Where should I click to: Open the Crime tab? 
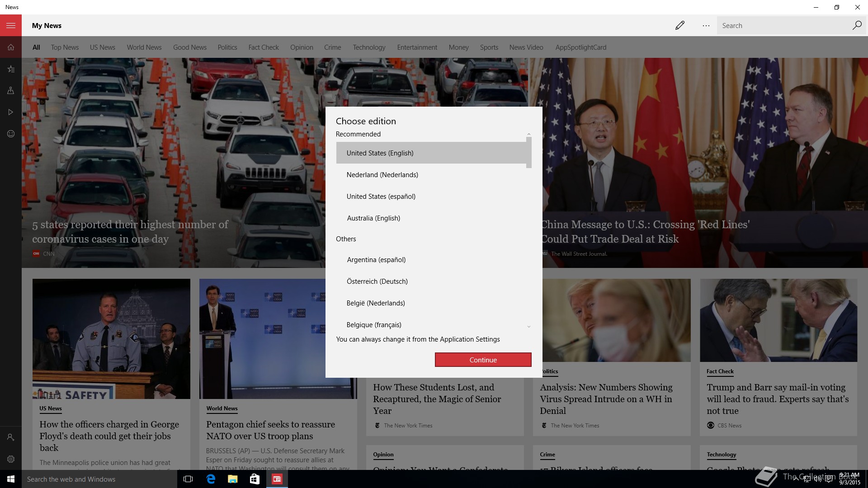333,47
